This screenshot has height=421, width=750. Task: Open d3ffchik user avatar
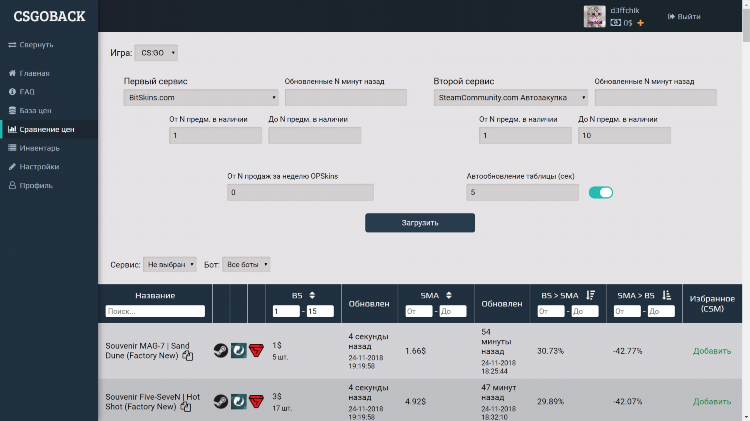pos(595,16)
